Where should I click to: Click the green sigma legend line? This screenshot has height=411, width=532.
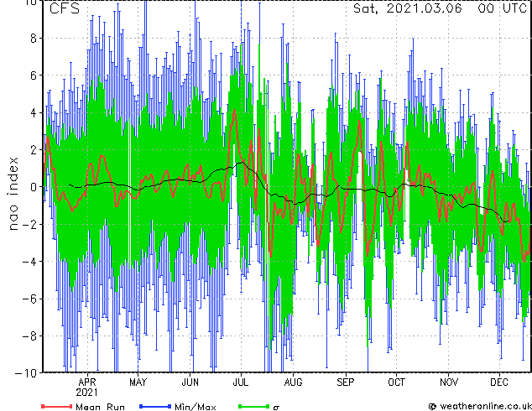pos(254,406)
